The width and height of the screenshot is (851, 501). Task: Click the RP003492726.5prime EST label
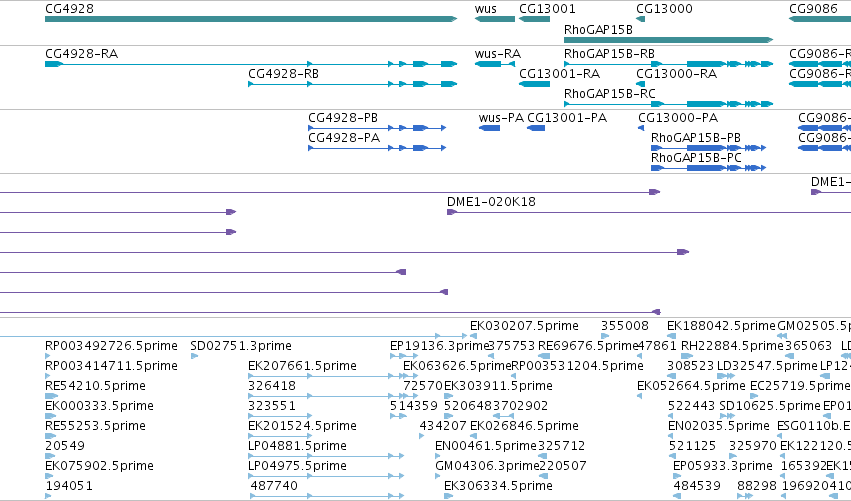coord(111,346)
